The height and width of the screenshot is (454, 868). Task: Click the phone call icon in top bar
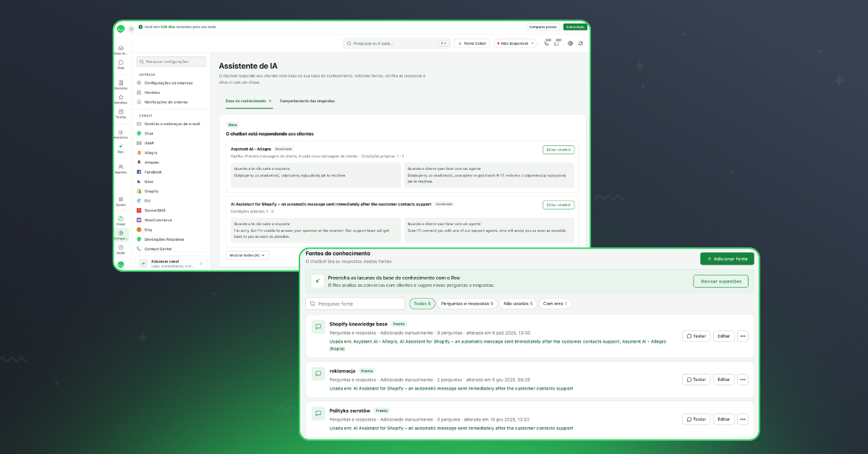[547, 43]
